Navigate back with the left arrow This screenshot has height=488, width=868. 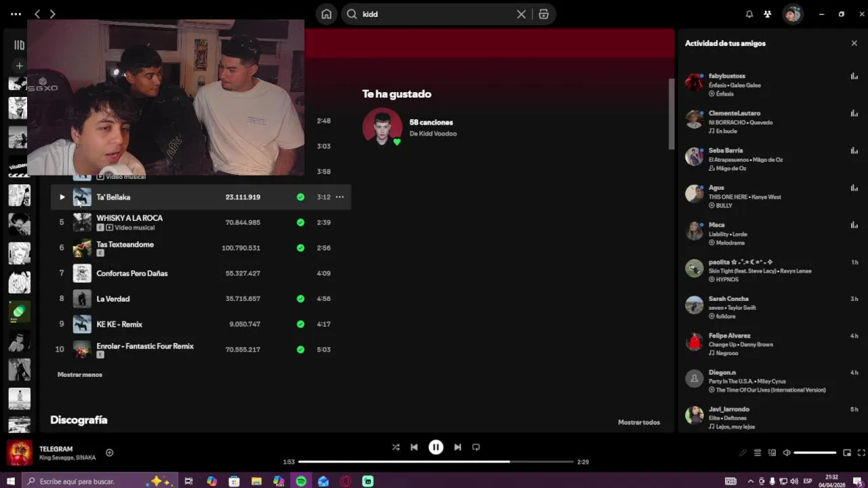(37, 14)
